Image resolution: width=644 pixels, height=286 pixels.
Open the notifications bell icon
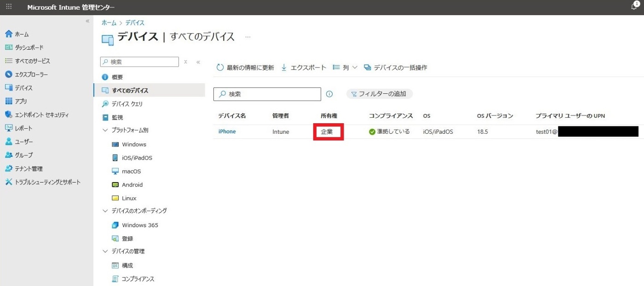[635, 7]
